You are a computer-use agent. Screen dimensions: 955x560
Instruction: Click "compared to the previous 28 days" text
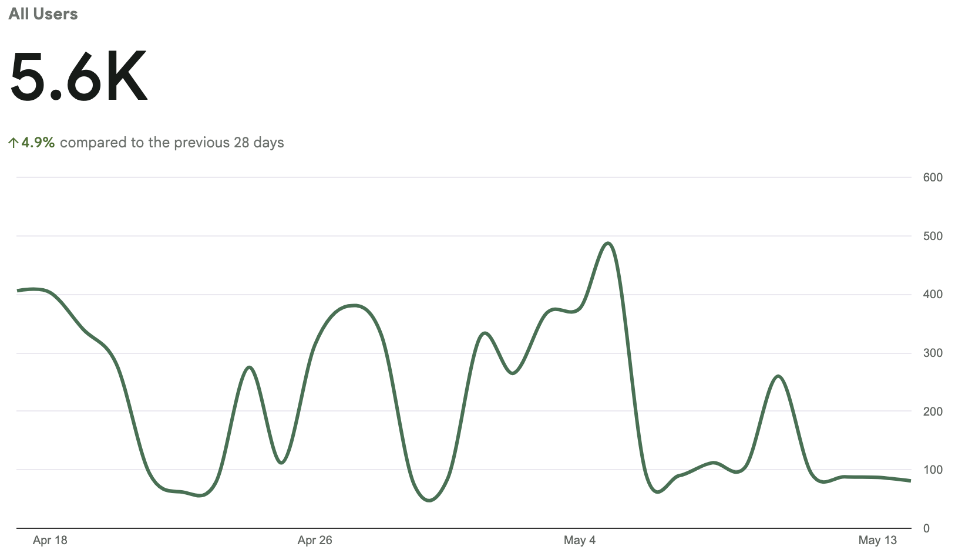pyautogui.click(x=172, y=143)
